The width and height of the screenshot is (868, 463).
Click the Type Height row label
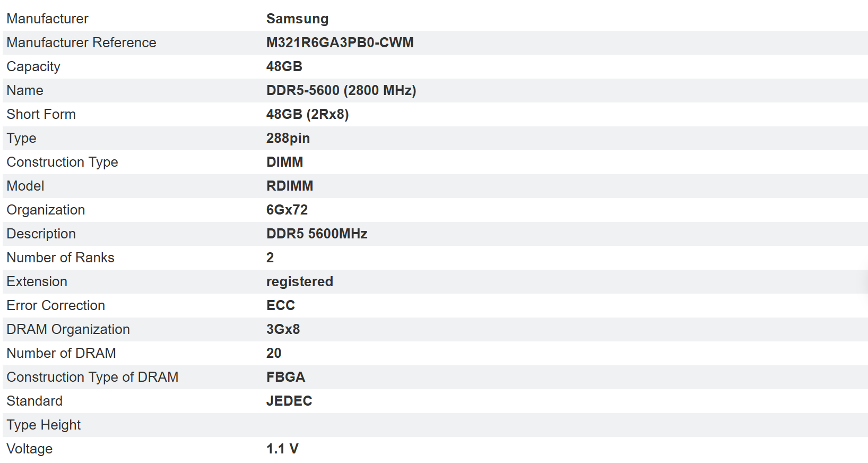click(x=44, y=425)
